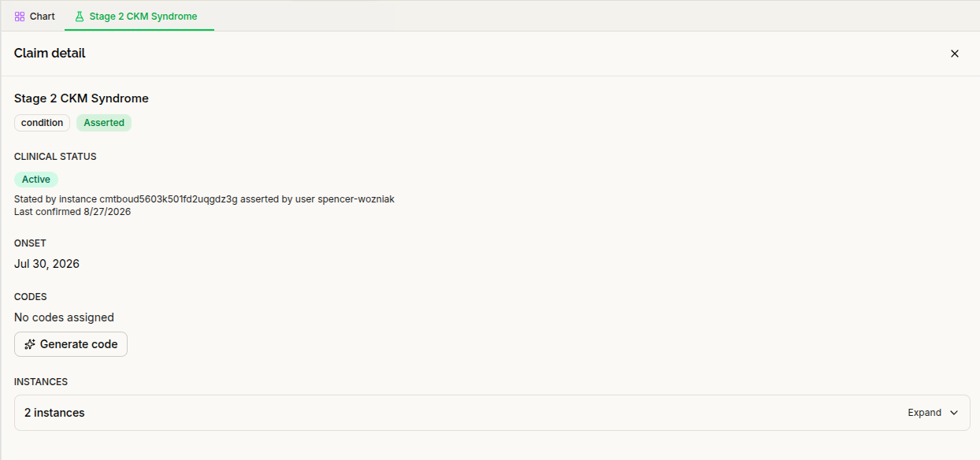Switch to the Chart tab
980x460 pixels.
(x=35, y=16)
